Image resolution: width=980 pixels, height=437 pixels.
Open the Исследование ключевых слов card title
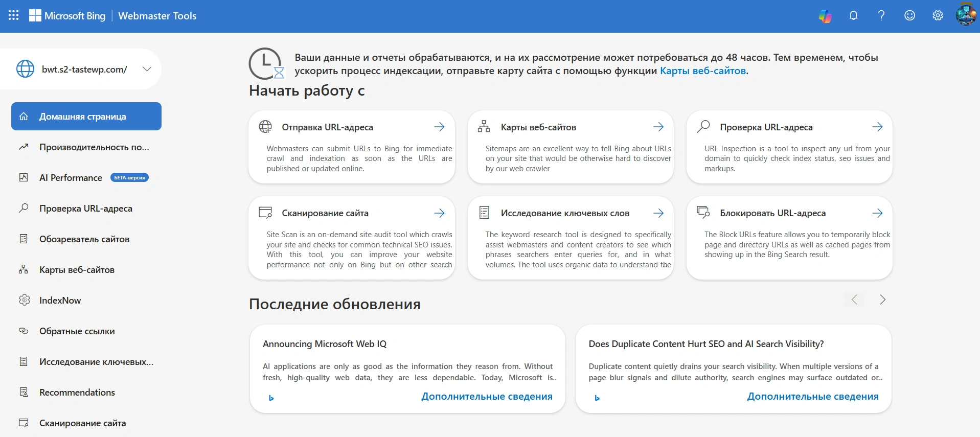coord(565,213)
